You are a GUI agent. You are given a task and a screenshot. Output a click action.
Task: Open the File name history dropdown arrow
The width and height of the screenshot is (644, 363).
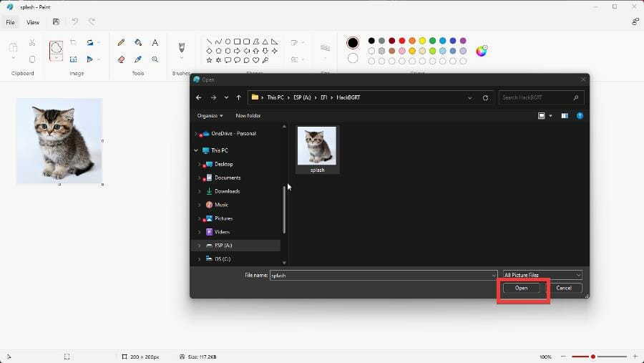(494, 276)
